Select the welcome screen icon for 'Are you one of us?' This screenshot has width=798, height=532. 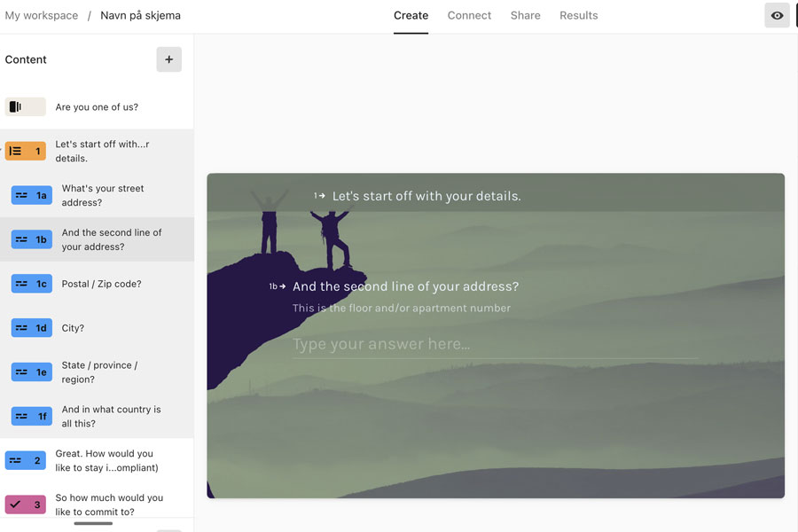click(x=26, y=107)
